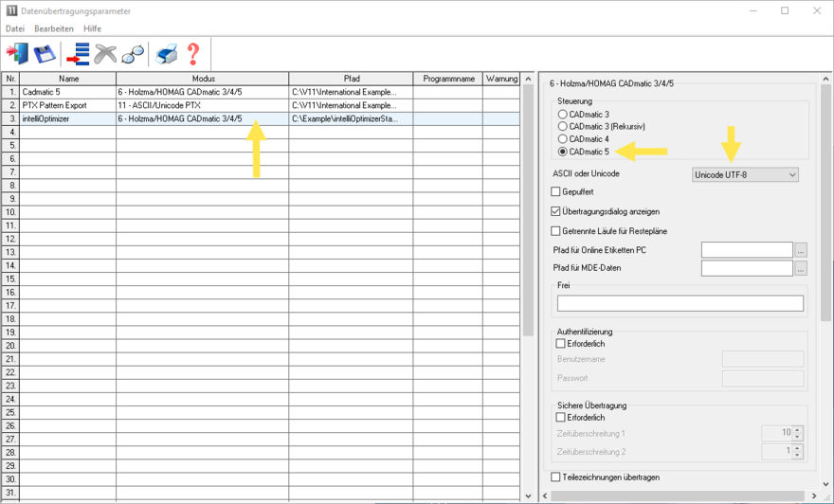834x504 pixels.
Task: Click the application icon in title bar
Action: (11, 10)
